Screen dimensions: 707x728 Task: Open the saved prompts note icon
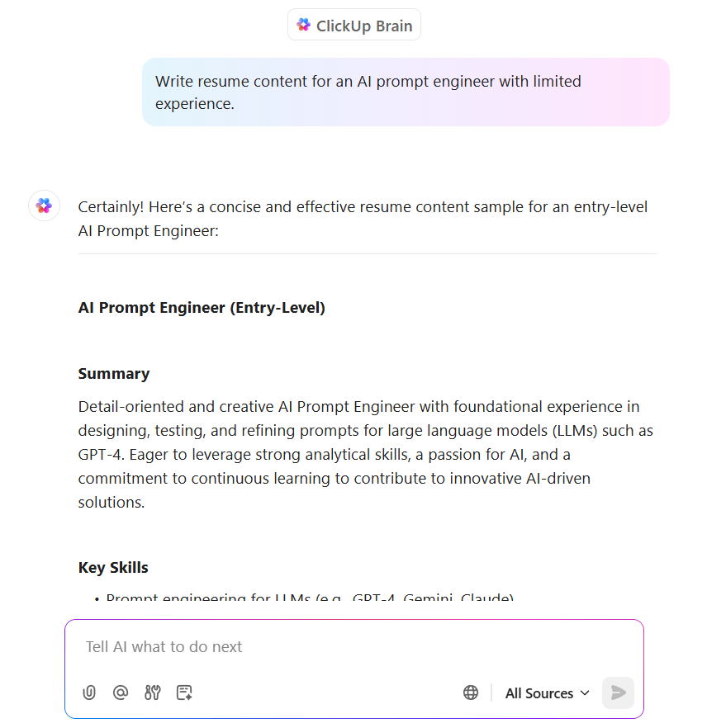pyautogui.click(x=184, y=693)
